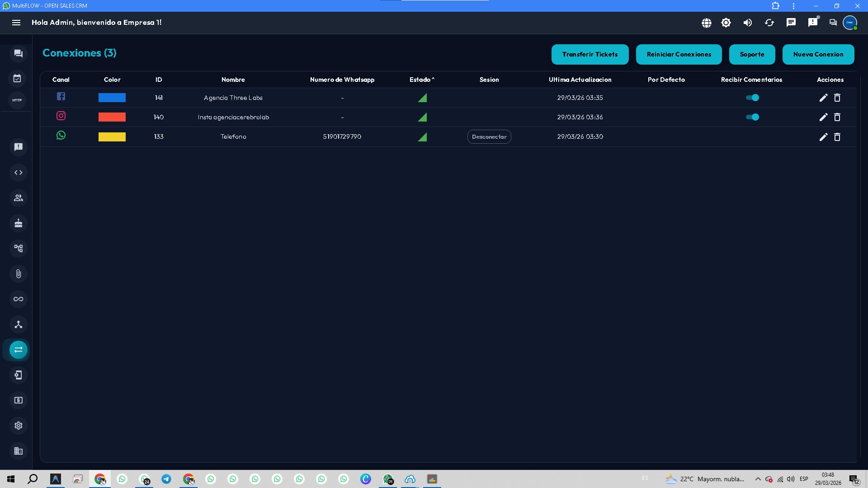Open the chatbot flow builder sidebar icon
Image resolution: width=868 pixels, height=488 pixels.
(x=18, y=248)
